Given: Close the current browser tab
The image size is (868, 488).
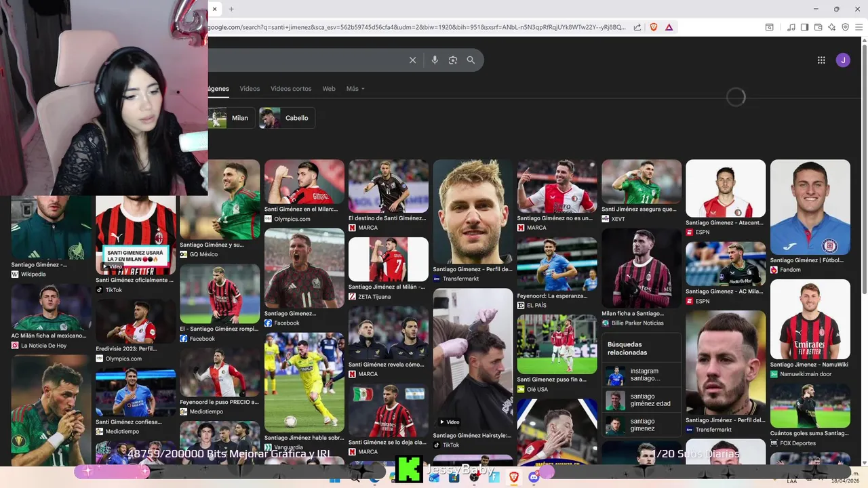Looking at the screenshot, I should click(x=214, y=9).
